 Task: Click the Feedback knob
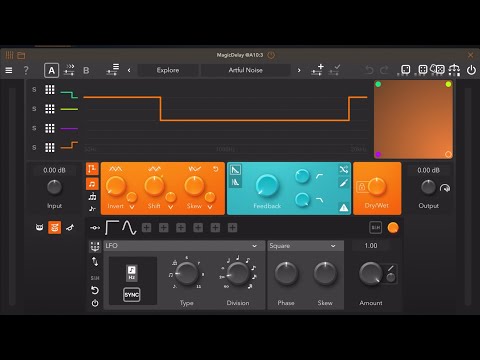267,185
